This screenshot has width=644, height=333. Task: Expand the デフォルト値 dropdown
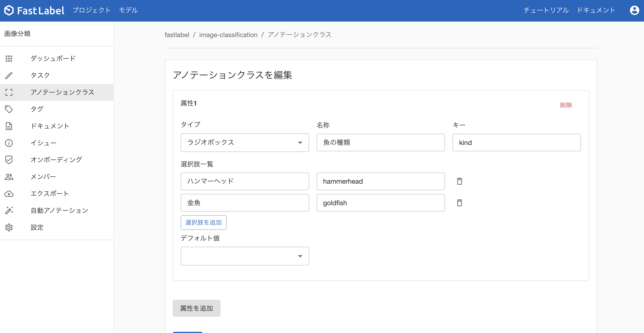pyautogui.click(x=244, y=256)
